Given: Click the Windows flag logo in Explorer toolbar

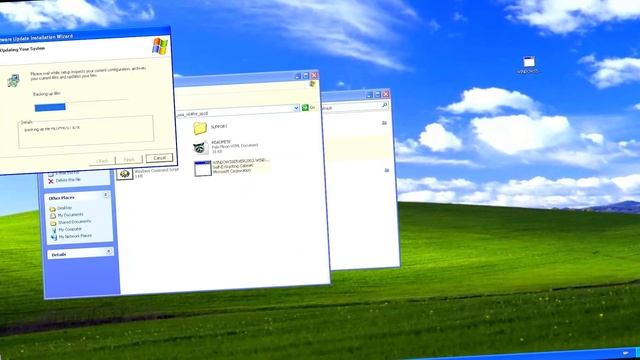Looking at the screenshot, I should pyautogui.click(x=312, y=84).
